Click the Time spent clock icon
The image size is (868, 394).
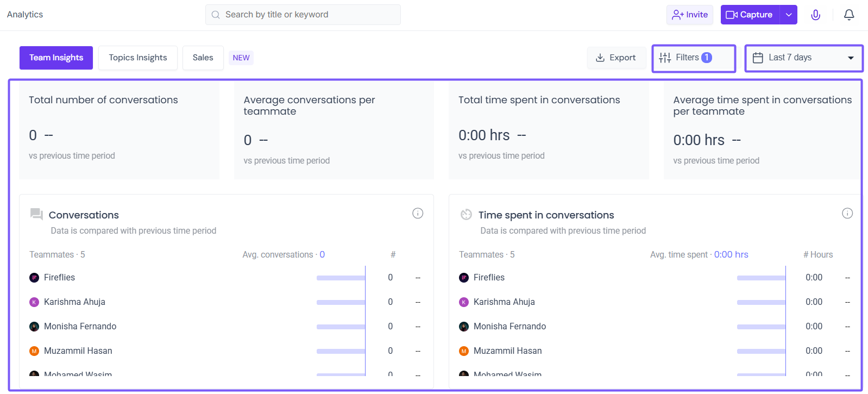click(x=466, y=215)
